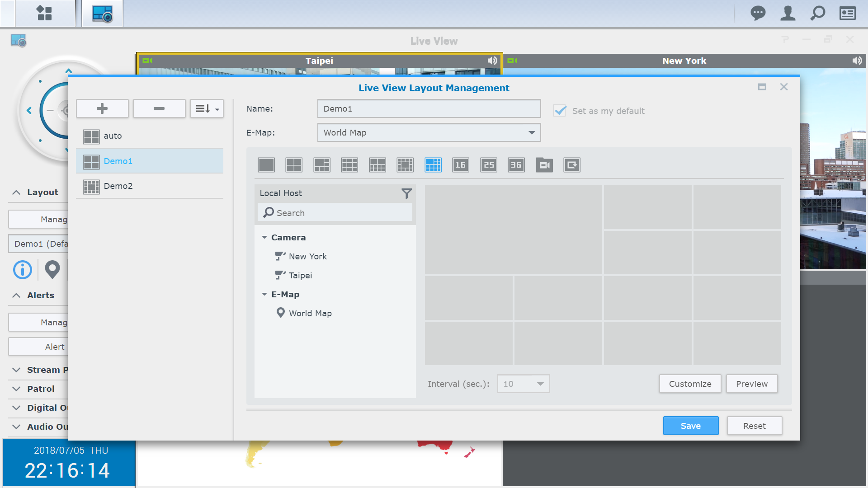The height and width of the screenshot is (488, 868).
Task: Select the 36-channel layout icon
Action: [x=516, y=165]
